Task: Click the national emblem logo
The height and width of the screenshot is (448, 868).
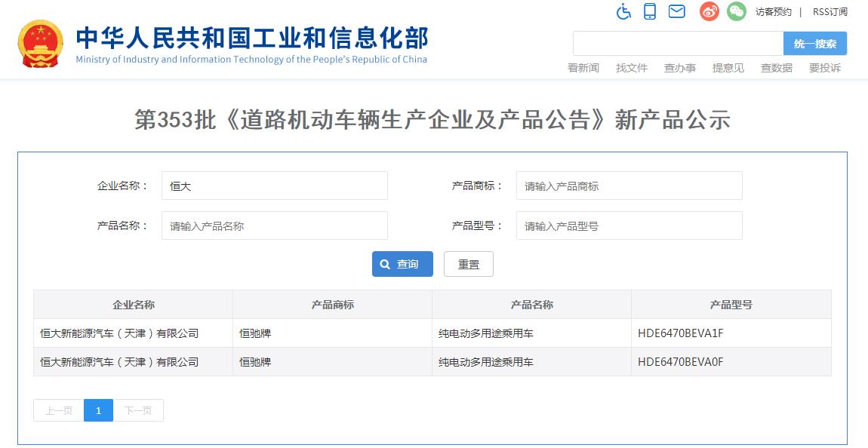Action: (x=41, y=44)
